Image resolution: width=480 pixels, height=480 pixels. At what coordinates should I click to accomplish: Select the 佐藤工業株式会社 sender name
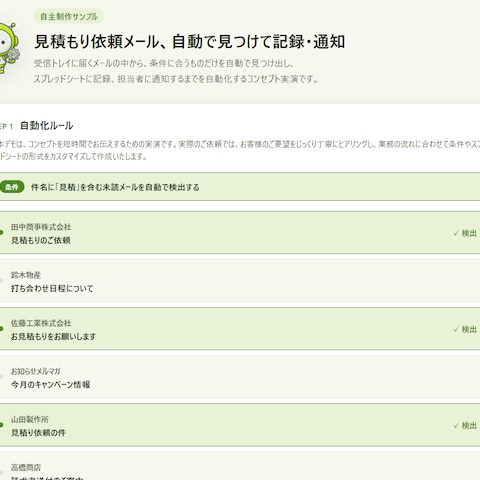pyautogui.click(x=41, y=323)
